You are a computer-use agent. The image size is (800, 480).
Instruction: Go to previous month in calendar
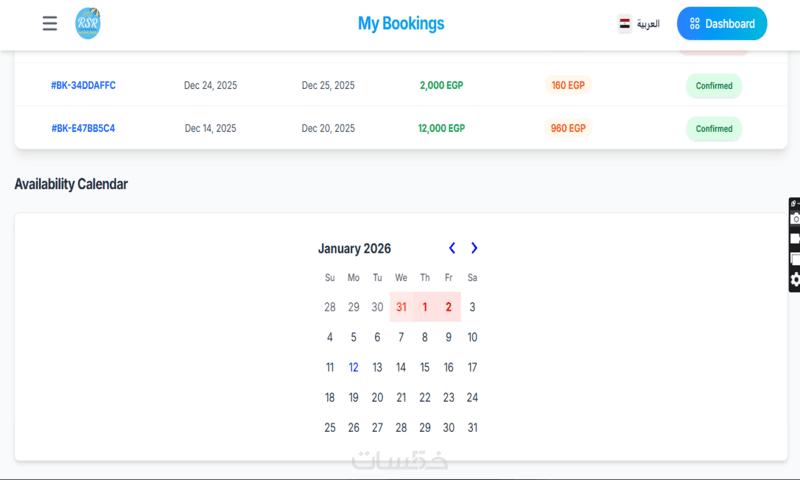tap(452, 248)
